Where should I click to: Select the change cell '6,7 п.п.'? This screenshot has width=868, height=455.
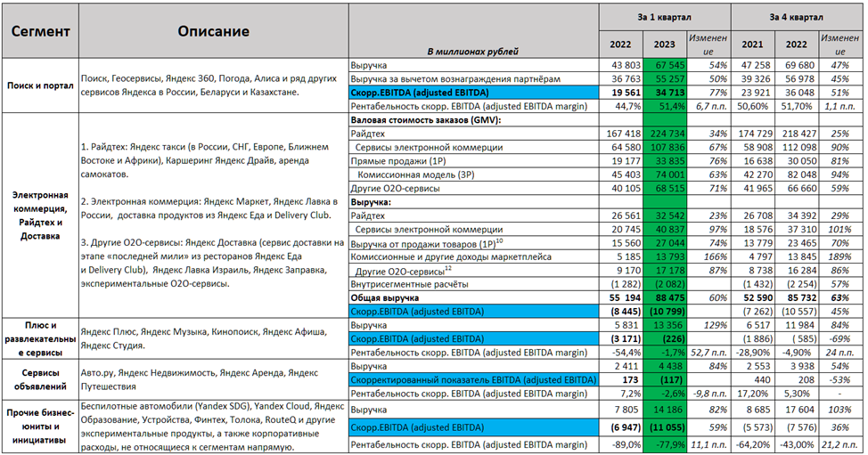tap(708, 106)
